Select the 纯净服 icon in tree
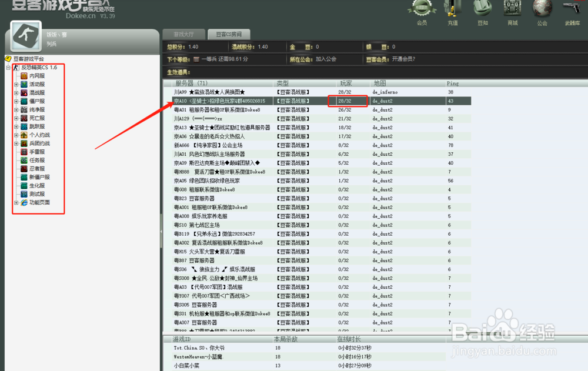This screenshot has height=371, width=588. [24, 109]
